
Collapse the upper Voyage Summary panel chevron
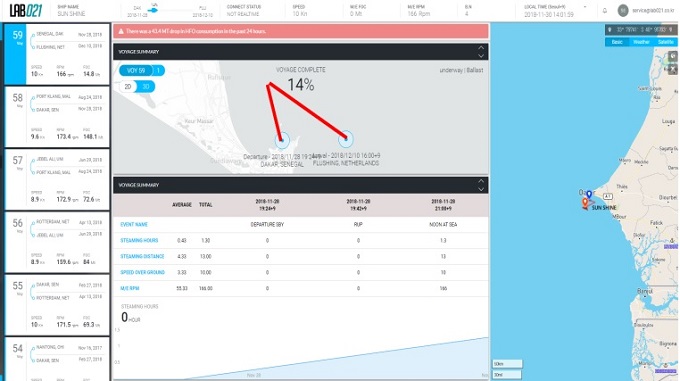(x=481, y=52)
